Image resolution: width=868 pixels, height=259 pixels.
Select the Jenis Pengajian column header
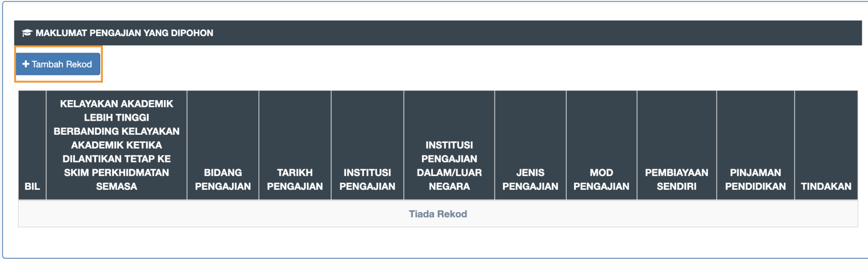[531, 179]
